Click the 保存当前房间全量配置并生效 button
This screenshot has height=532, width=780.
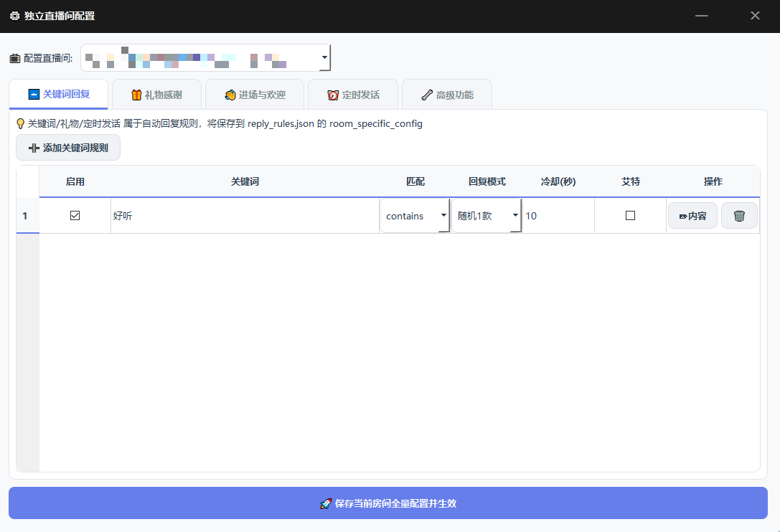click(388, 503)
